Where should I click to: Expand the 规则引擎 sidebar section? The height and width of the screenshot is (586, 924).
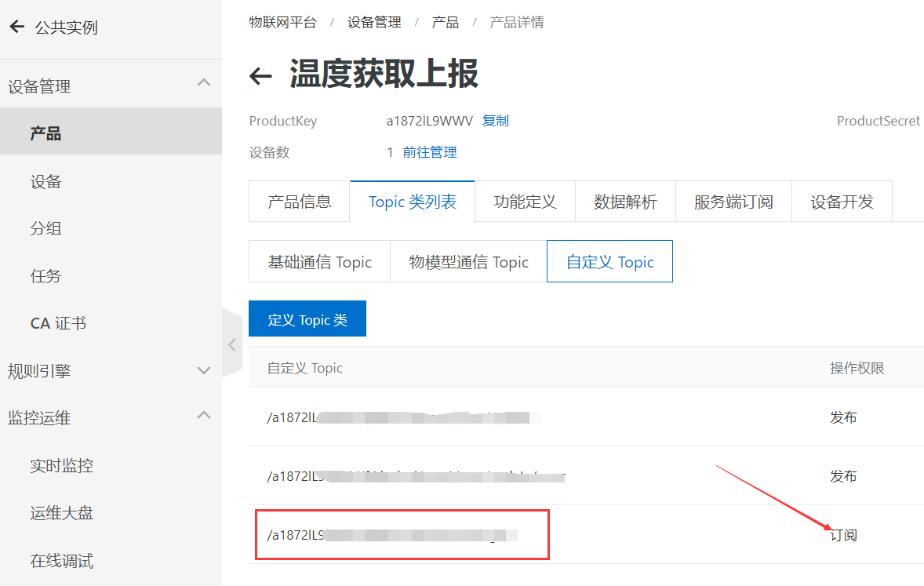(x=203, y=370)
